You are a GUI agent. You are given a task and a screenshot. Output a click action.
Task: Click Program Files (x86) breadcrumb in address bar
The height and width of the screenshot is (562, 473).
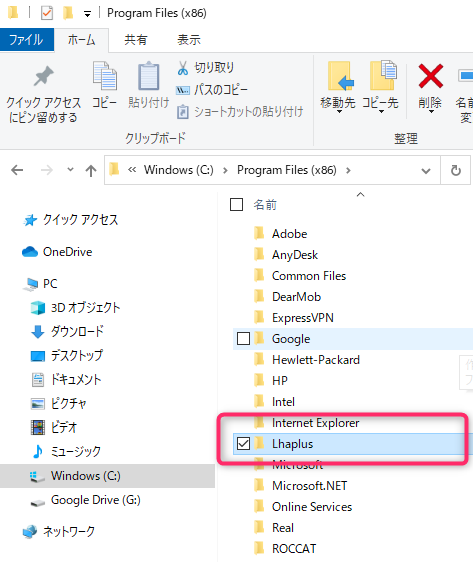coord(287,170)
